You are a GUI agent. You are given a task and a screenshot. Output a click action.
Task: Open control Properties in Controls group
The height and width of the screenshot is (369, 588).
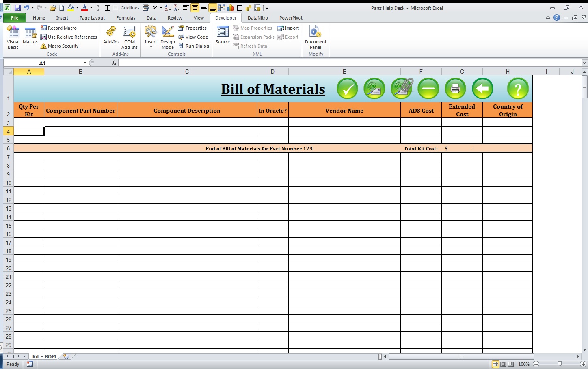click(x=192, y=28)
